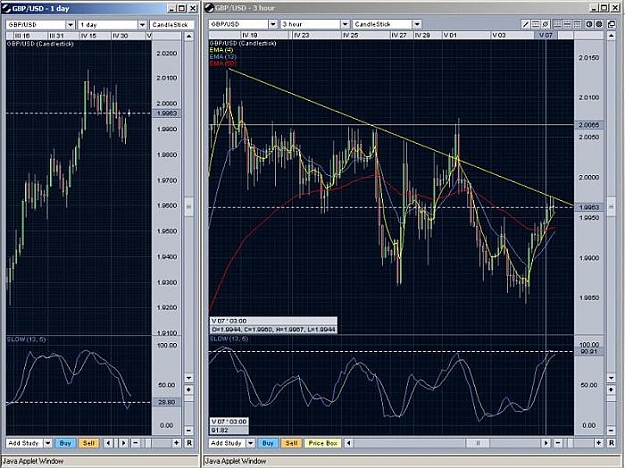Open Add Study dropdown in 3 hour window
Viewport: 625px width, 469px height.
(250, 443)
